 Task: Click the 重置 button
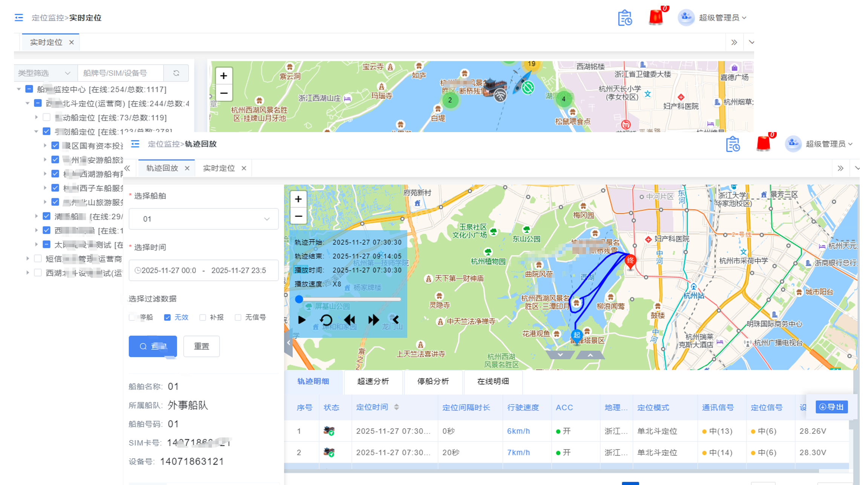(201, 346)
